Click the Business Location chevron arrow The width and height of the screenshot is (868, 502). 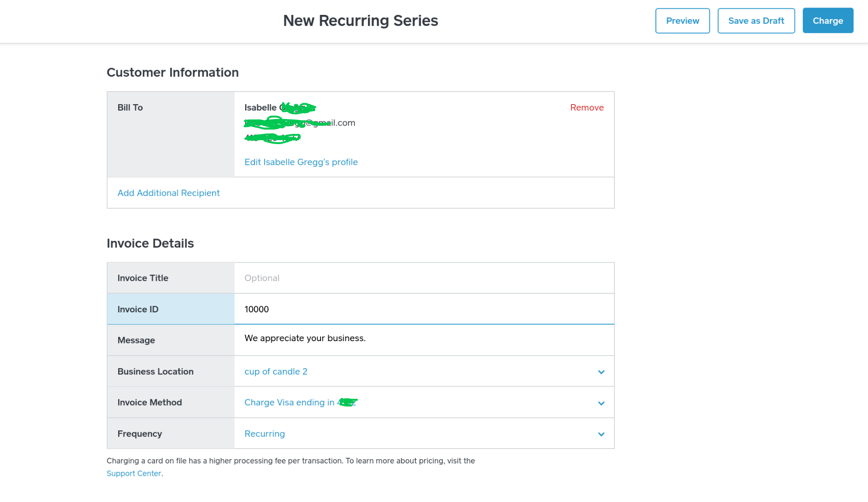click(x=601, y=372)
